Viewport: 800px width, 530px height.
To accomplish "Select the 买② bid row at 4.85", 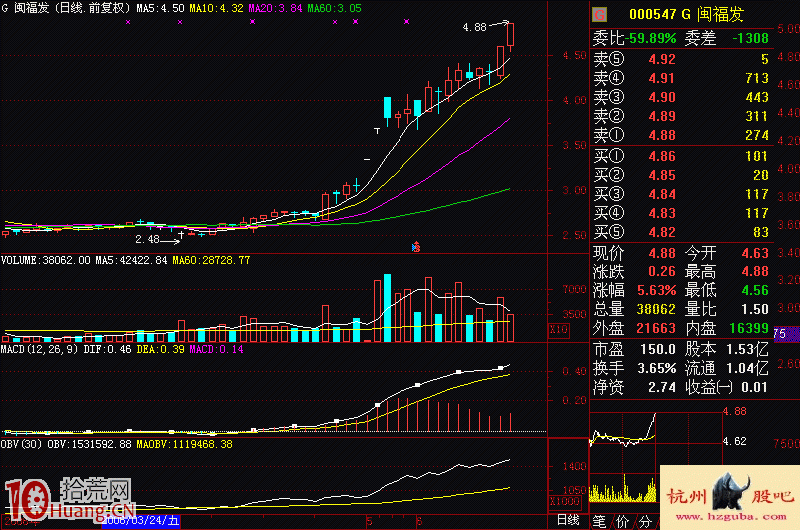I will [x=681, y=175].
